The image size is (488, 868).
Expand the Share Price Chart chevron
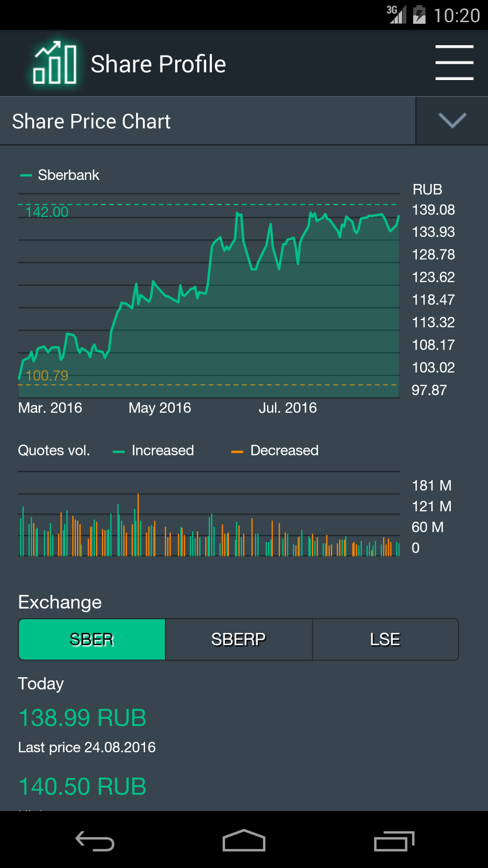[452, 121]
